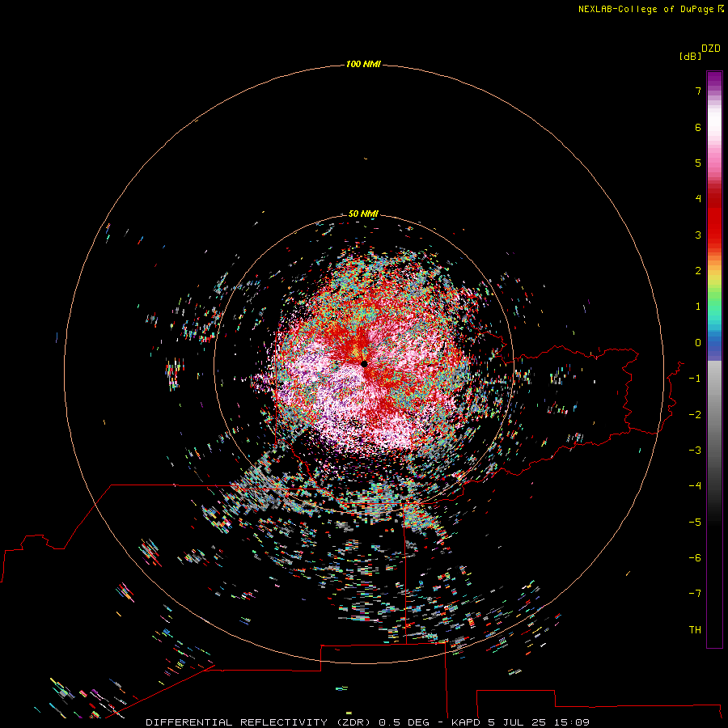Screen dimensions: 728x728
Task: Click the color scale value 7
Action: tap(698, 91)
